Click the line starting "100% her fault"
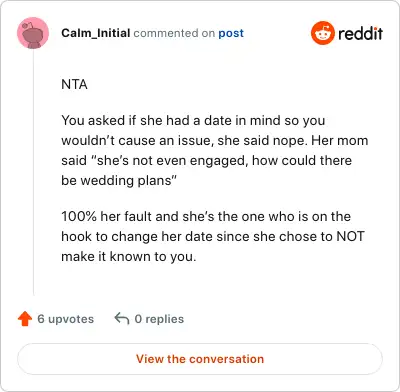This screenshot has height=392, width=400. click(x=206, y=216)
